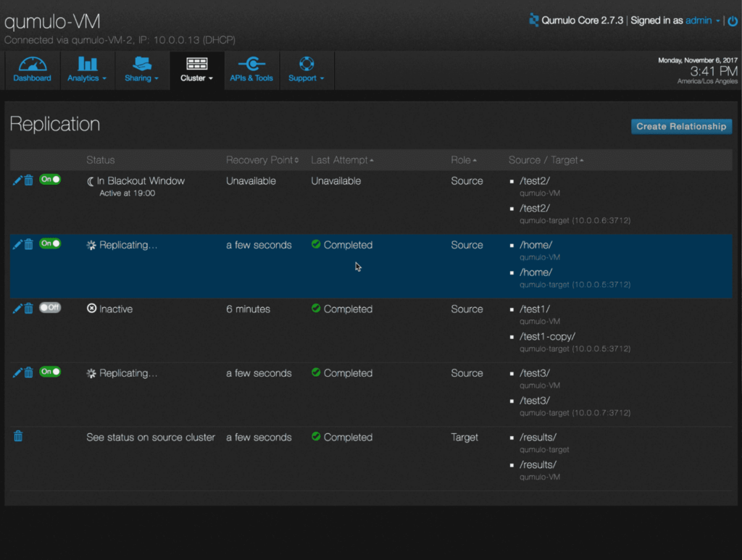The width and height of the screenshot is (742, 560).
Task: Edit the /test2/ relationship with pencil icon
Action: 17,180
